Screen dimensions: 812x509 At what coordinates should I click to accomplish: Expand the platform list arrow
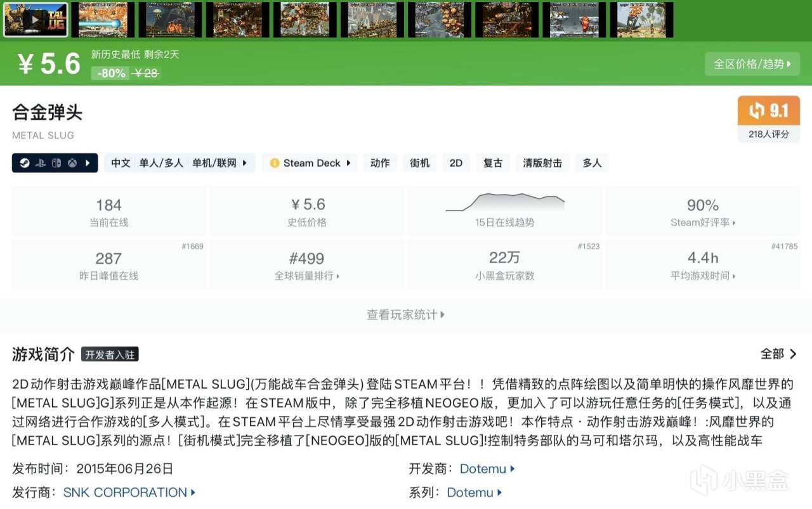tap(88, 163)
